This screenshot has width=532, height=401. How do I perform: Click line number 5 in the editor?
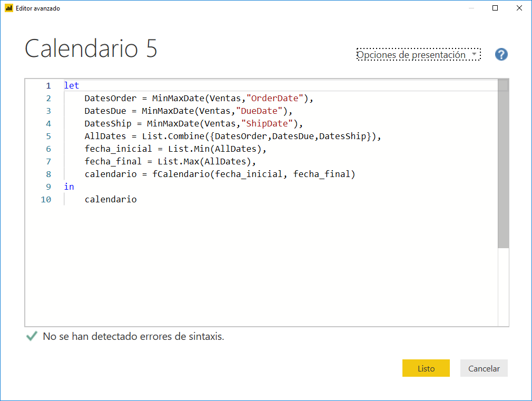(x=48, y=136)
